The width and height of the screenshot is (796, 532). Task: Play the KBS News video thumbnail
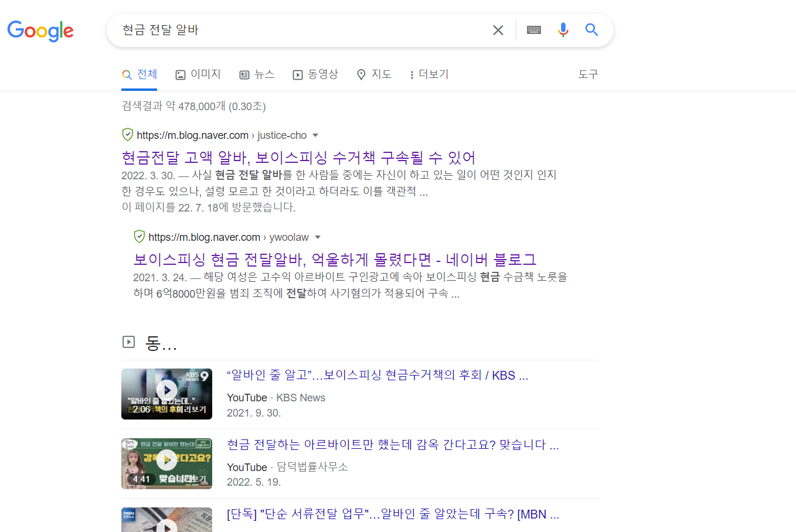point(166,394)
